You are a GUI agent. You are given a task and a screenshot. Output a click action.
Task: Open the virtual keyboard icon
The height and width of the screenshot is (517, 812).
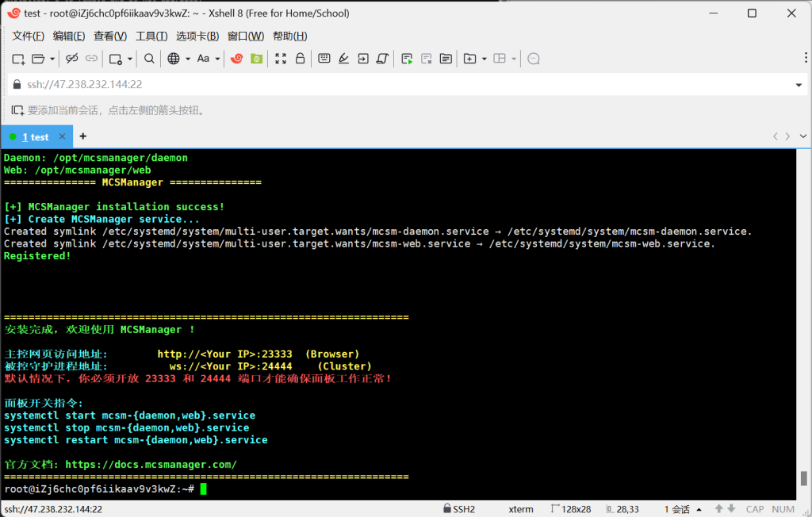click(324, 58)
